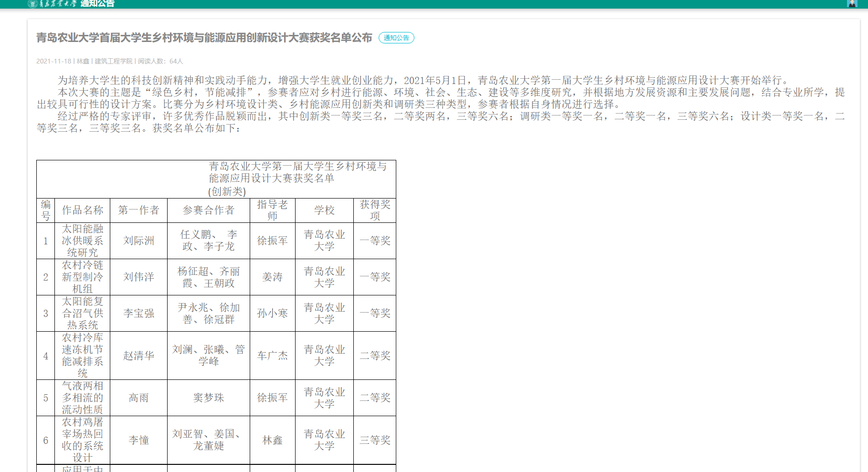Click the 获得奖项 column header
The height and width of the screenshot is (472, 868).
point(375,210)
